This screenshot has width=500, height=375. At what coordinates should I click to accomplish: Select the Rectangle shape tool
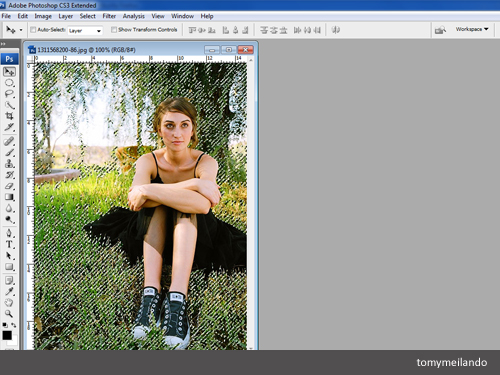coord(9,267)
